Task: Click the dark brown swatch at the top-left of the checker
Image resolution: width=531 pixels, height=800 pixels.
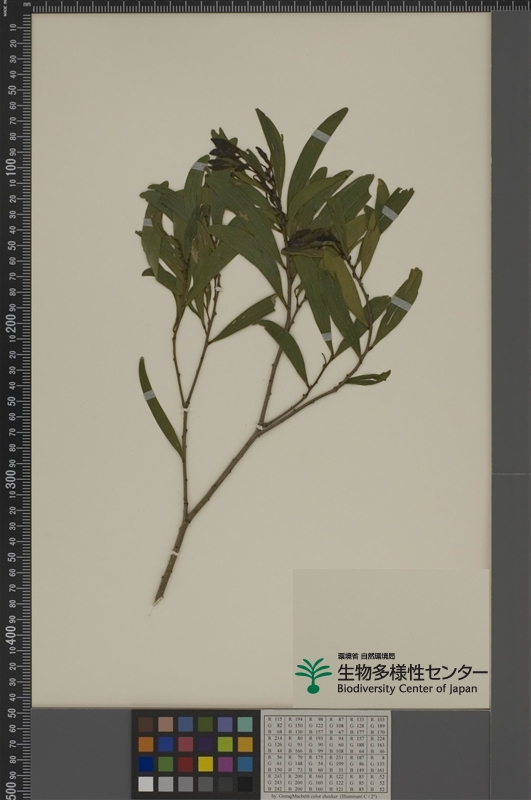Action: [x=146, y=724]
